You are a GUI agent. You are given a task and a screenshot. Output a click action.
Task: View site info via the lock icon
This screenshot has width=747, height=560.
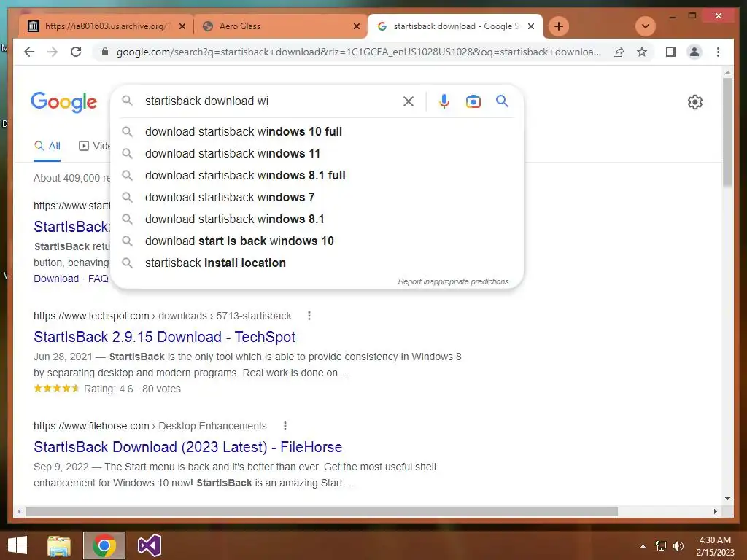(105, 52)
